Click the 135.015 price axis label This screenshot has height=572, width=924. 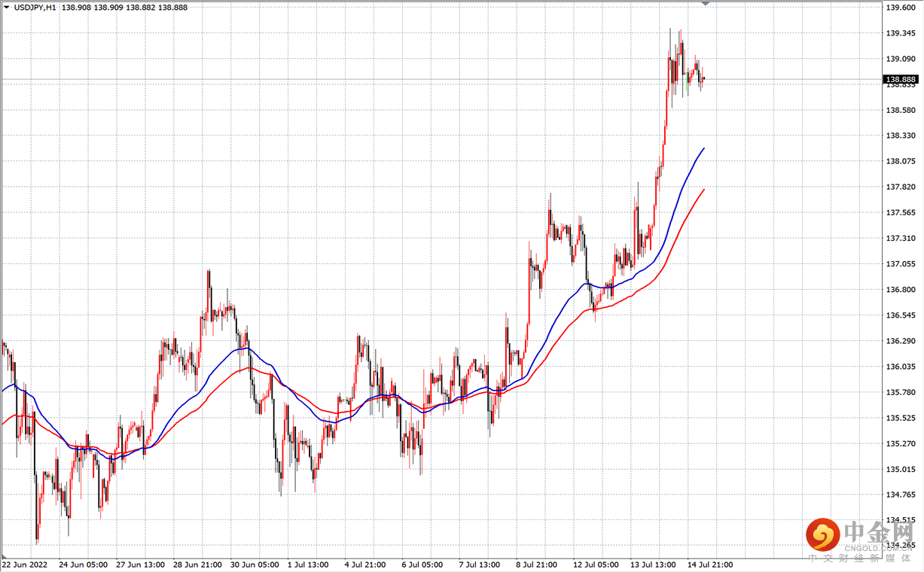(x=901, y=469)
